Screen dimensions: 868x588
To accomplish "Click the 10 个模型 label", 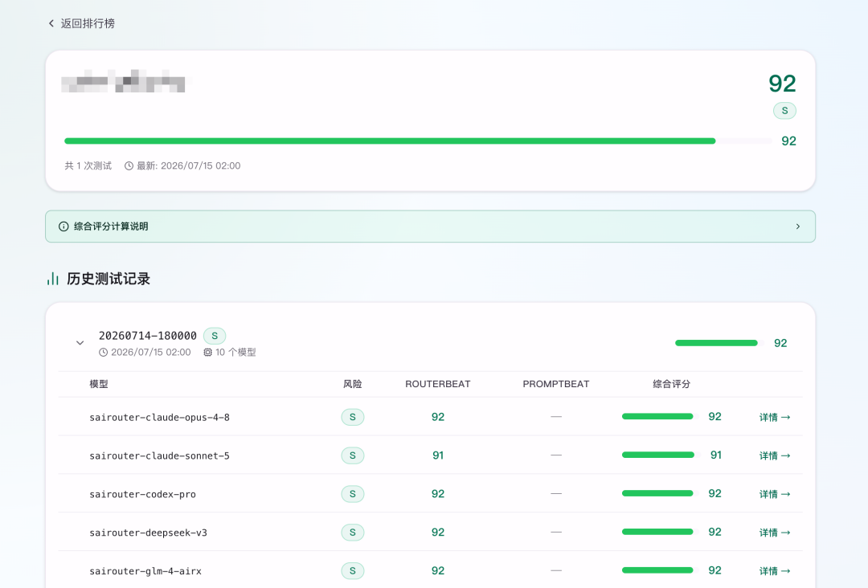I will 235,353.
